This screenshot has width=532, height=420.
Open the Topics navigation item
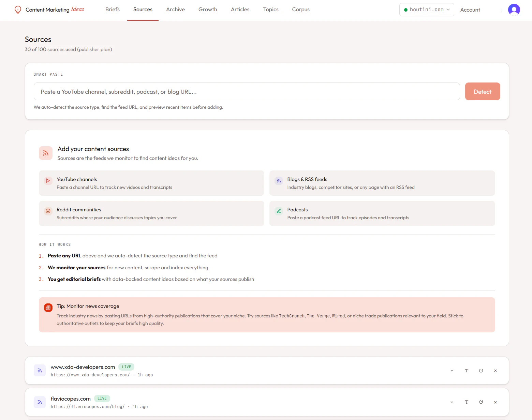click(x=270, y=10)
